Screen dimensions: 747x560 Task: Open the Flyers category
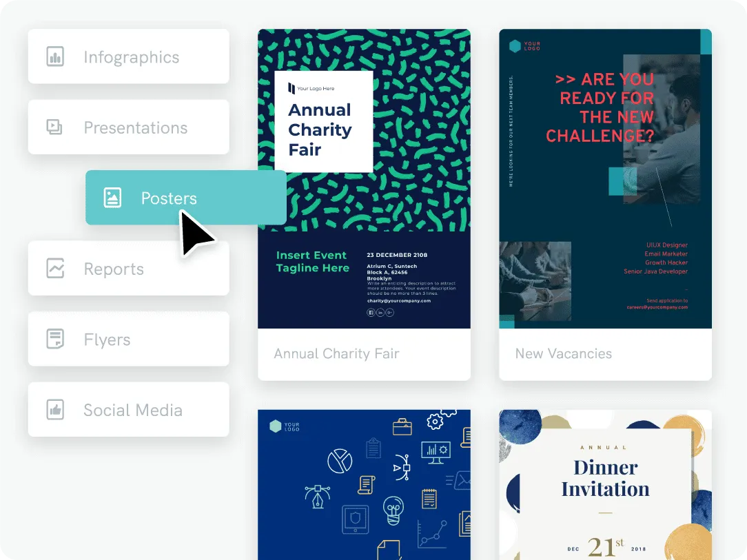[x=129, y=339]
